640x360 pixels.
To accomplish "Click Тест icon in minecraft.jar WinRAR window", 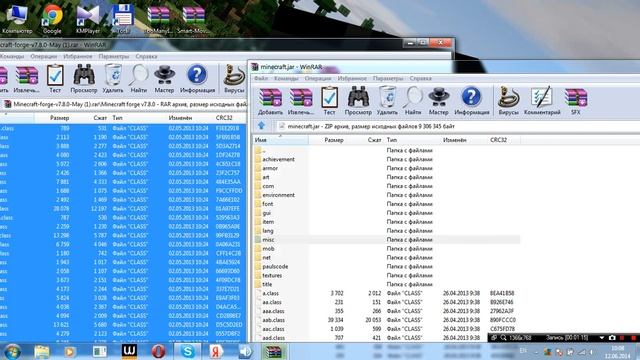I will tap(329, 101).
